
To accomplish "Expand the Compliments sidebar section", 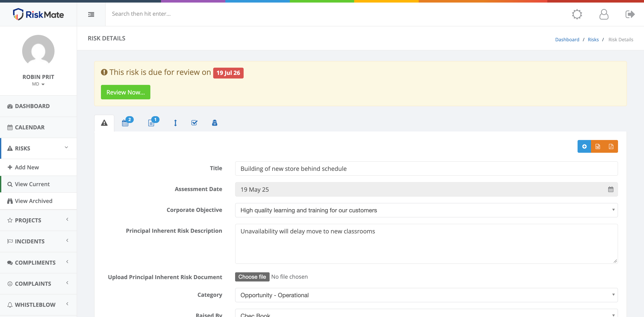I will (38, 263).
